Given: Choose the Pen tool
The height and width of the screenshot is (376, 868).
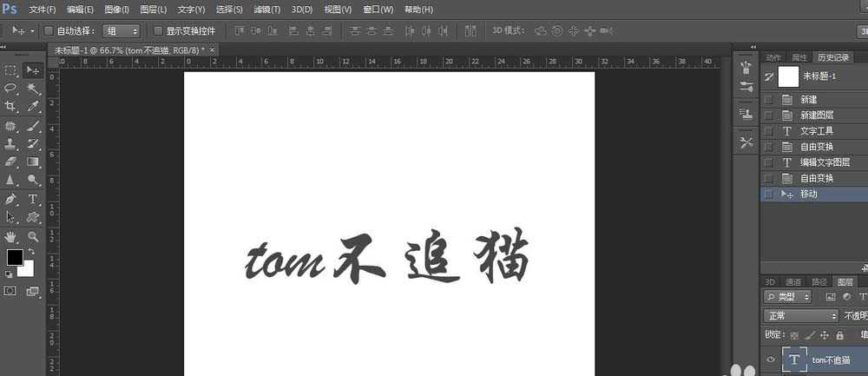Looking at the screenshot, I should (x=11, y=199).
